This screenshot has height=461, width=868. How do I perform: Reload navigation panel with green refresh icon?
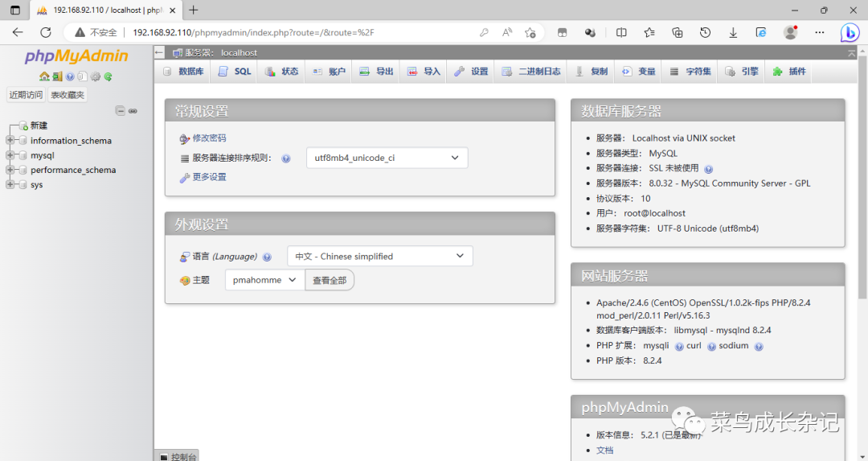[x=108, y=76]
